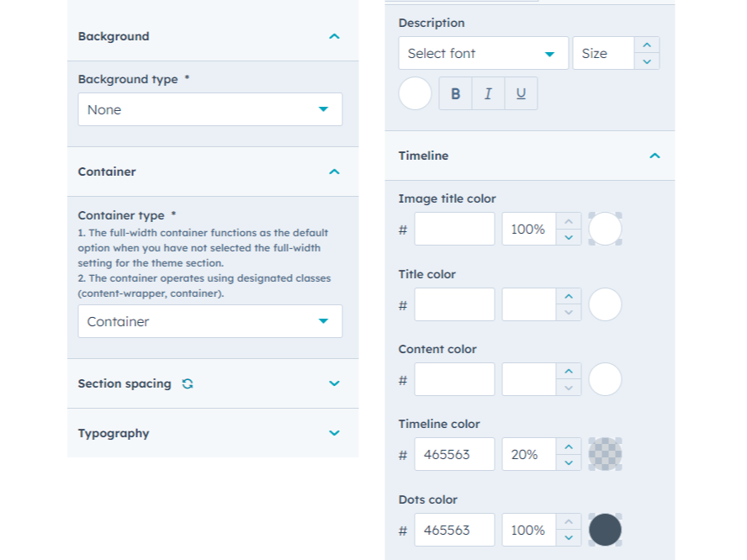Collapse the Container section
The height and width of the screenshot is (560, 747).
pyautogui.click(x=334, y=172)
